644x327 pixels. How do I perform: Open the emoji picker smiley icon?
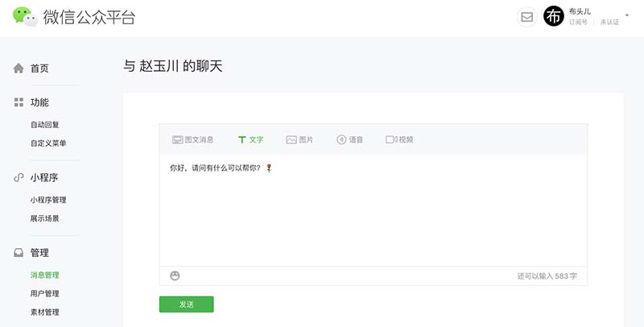pyautogui.click(x=175, y=275)
